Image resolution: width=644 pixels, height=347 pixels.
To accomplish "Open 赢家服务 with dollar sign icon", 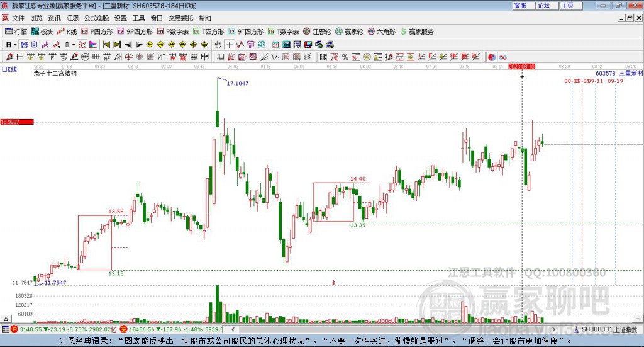I will tap(416, 31).
